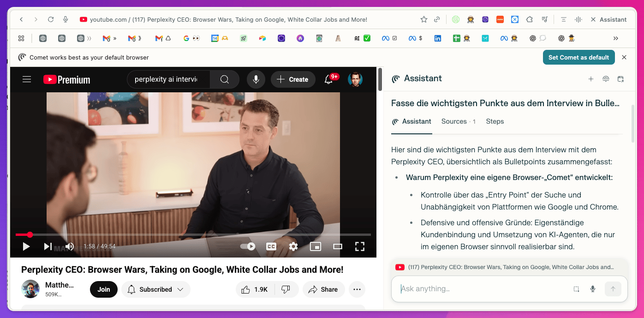Click Set Comet as default
644x318 pixels.
[579, 57]
